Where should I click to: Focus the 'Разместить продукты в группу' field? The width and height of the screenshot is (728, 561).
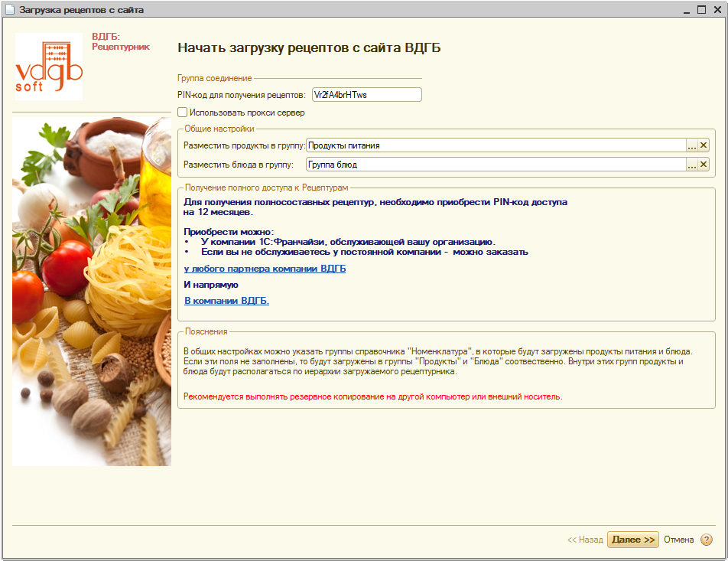(x=496, y=145)
